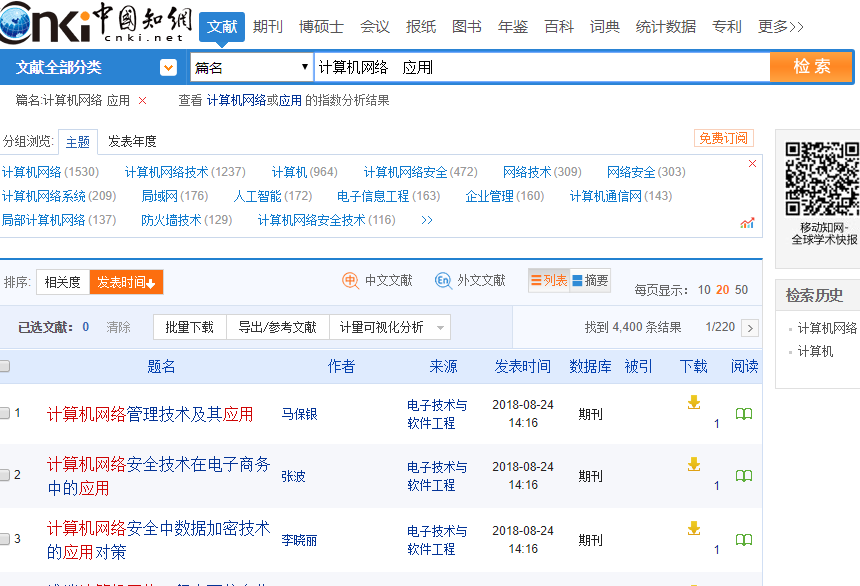This screenshot has width=860, height=586.
Task: Select the 期刊 navigation tab
Action: [268, 26]
